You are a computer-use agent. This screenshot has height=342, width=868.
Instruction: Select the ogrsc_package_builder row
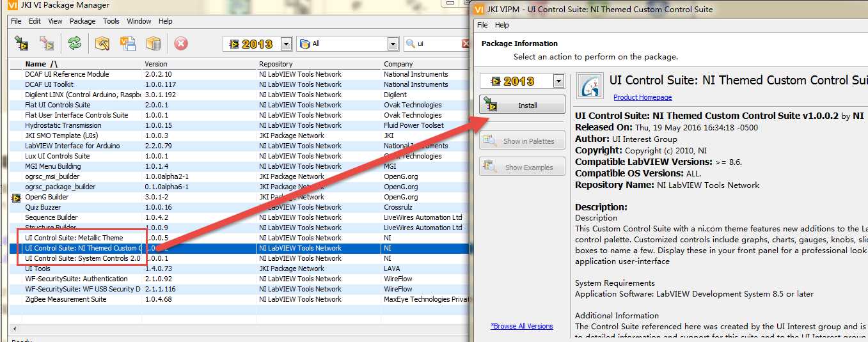(239, 187)
